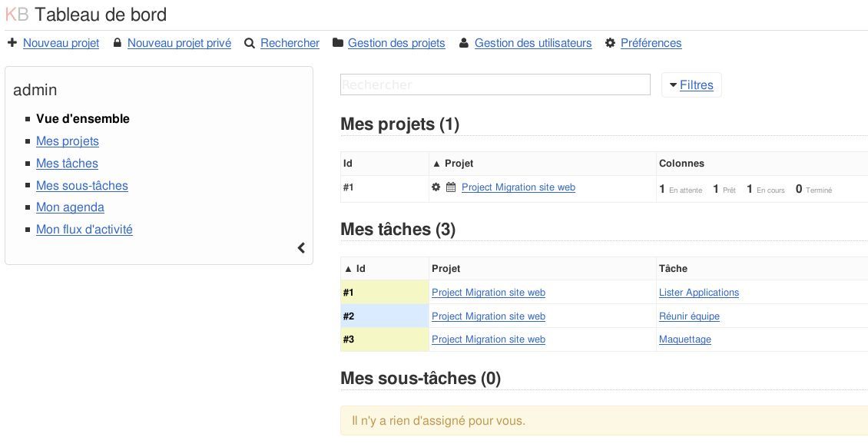This screenshot has height=447, width=868.
Task: Click the magnifier icon beside Rechercher
Action: 250,44
